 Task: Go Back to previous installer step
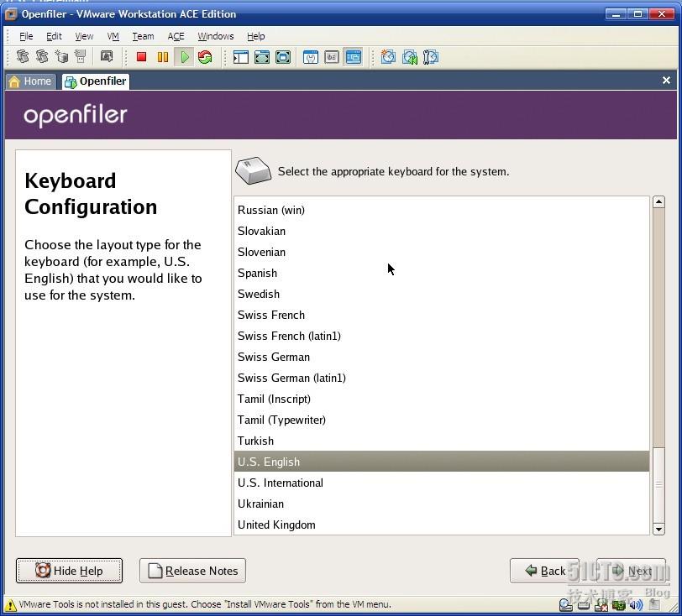[544, 571]
